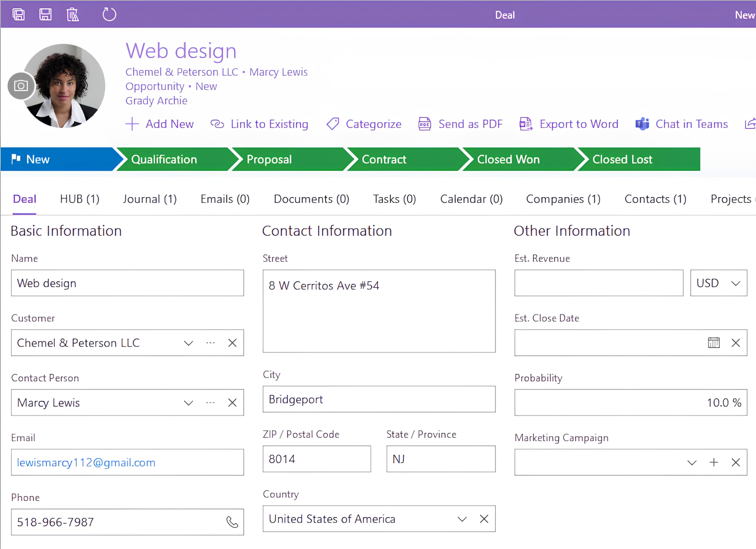Click the Refresh circular arrow icon
756x549 pixels.
click(x=109, y=14)
